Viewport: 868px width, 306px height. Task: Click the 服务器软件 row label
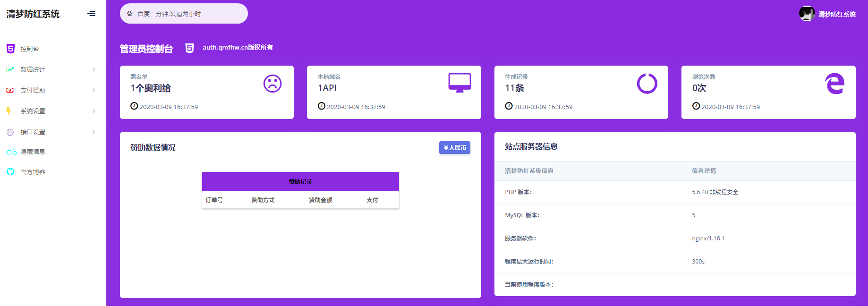[520, 238]
